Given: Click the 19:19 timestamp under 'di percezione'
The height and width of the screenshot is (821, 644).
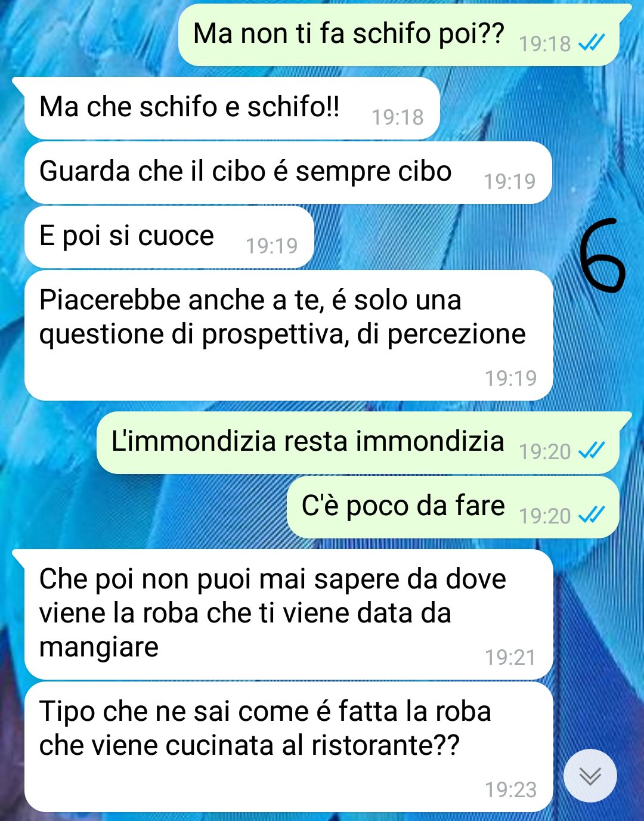Looking at the screenshot, I should tap(510, 377).
